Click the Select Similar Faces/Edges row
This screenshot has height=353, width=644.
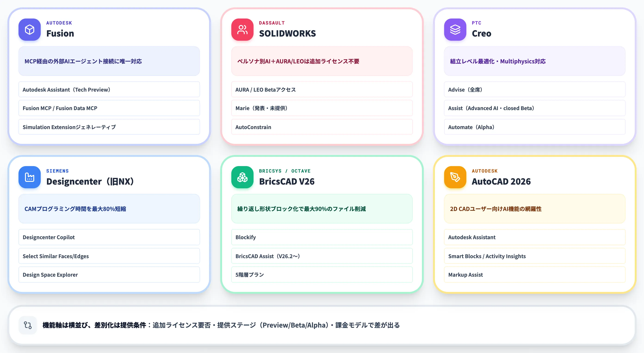[109, 256]
